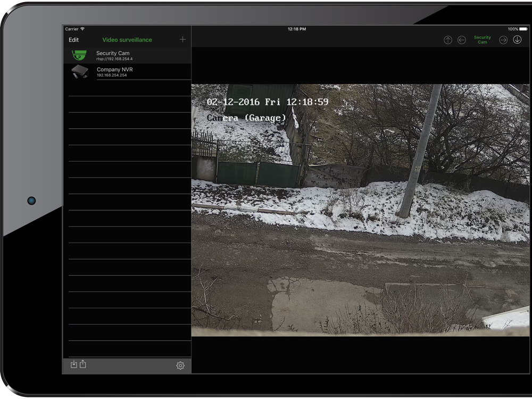This screenshot has height=399, width=532.
Task: Open settings with the gear icon
Action: [x=180, y=365]
